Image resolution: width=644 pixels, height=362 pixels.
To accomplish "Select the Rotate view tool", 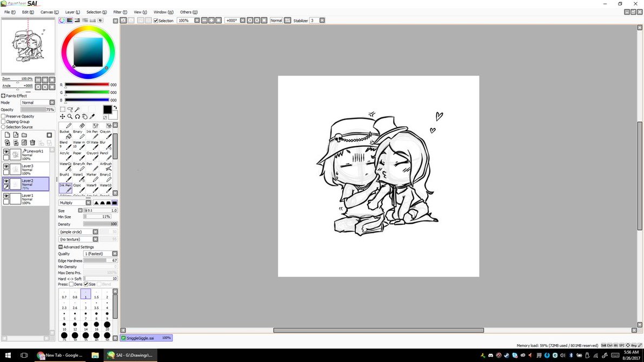I will pyautogui.click(x=77, y=117).
